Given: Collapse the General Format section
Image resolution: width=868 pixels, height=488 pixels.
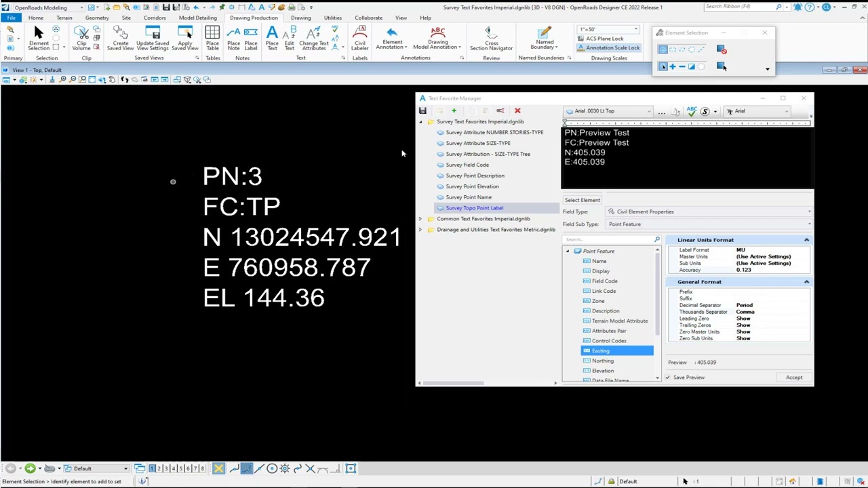Looking at the screenshot, I should (x=806, y=282).
